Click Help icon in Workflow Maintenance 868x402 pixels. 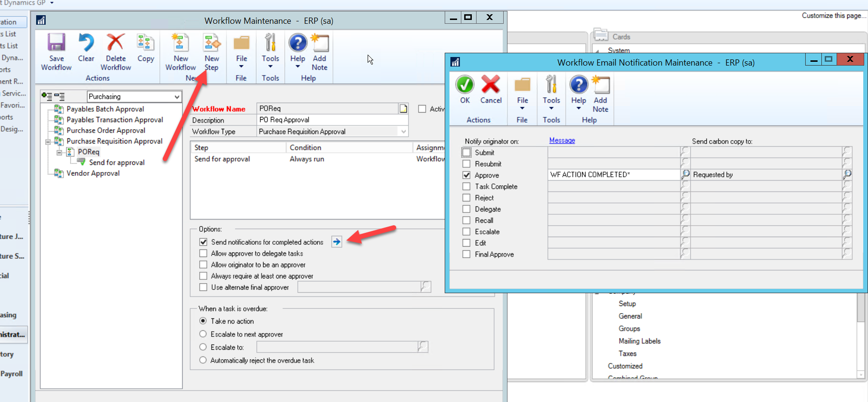[x=298, y=43]
